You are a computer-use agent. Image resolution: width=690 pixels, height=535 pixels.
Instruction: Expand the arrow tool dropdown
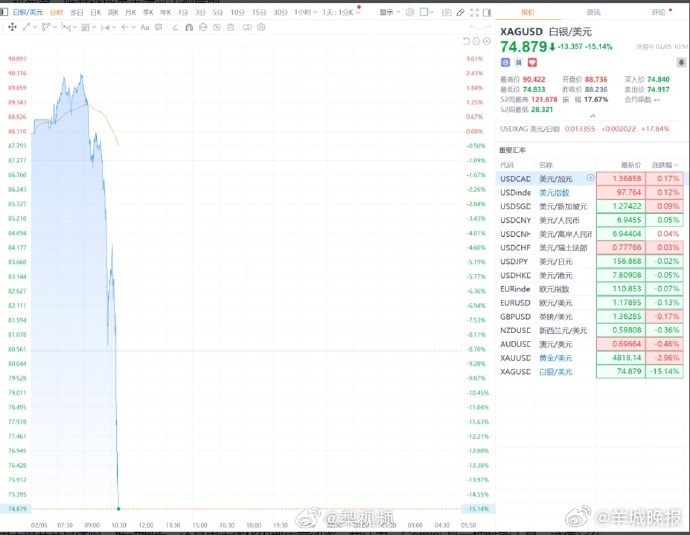pos(133,27)
